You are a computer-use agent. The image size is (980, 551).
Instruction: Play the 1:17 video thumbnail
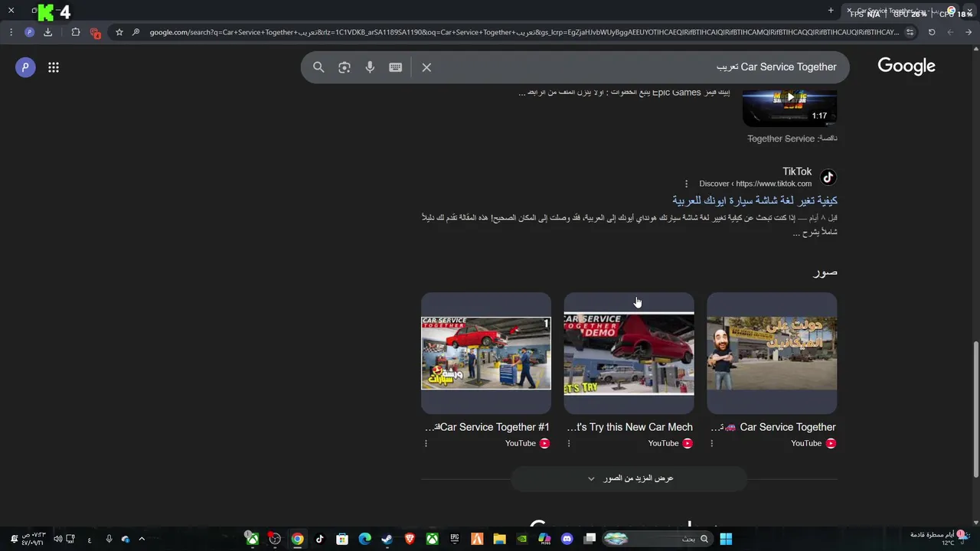click(789, 106)
